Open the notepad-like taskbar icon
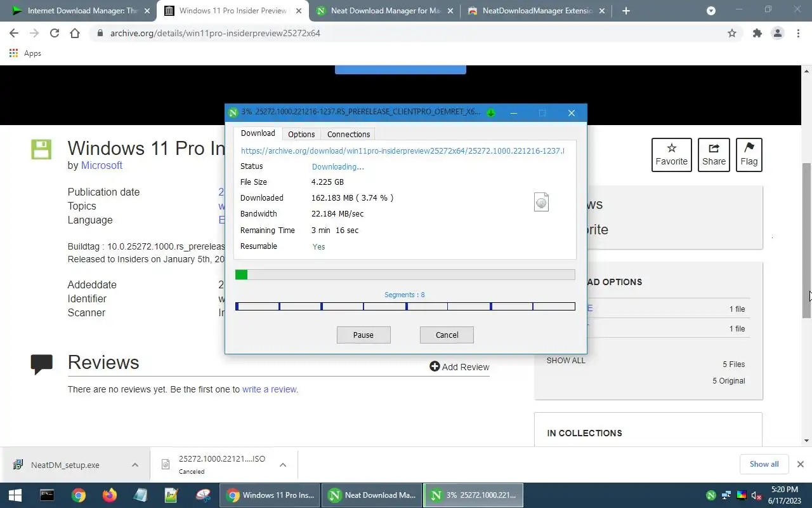 pyautogui.click(x=140, y=495)
